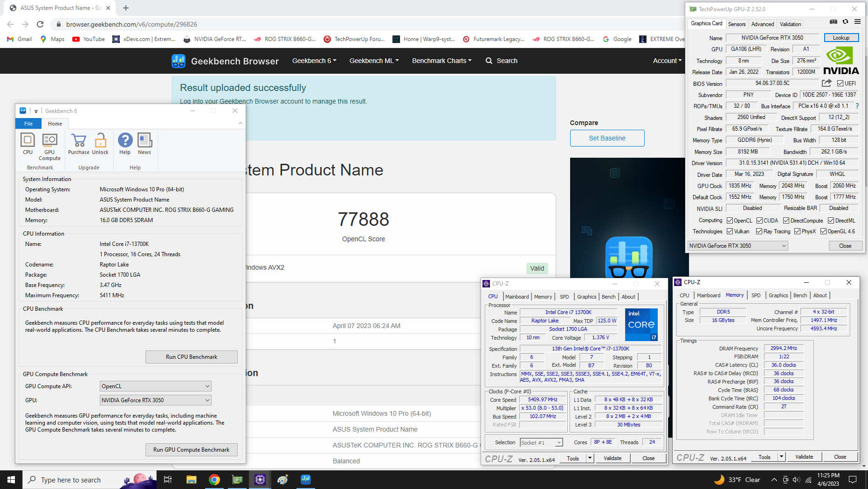Click the Geekbench icon on the taskbar
Image resolution: width=868 pixels, height=489 pixels.
click(x=306, y=480)
